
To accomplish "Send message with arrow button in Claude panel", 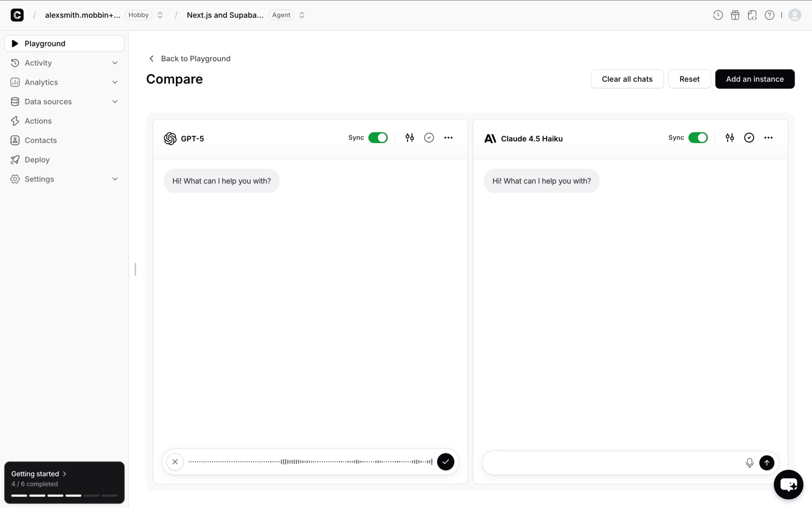I will coord(767,463).
